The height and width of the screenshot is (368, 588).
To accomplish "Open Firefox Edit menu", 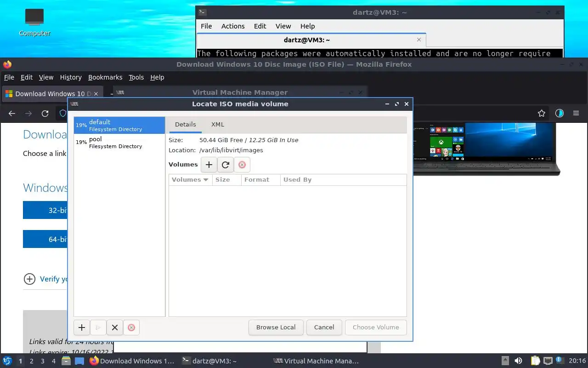I will tap(27, 77).
